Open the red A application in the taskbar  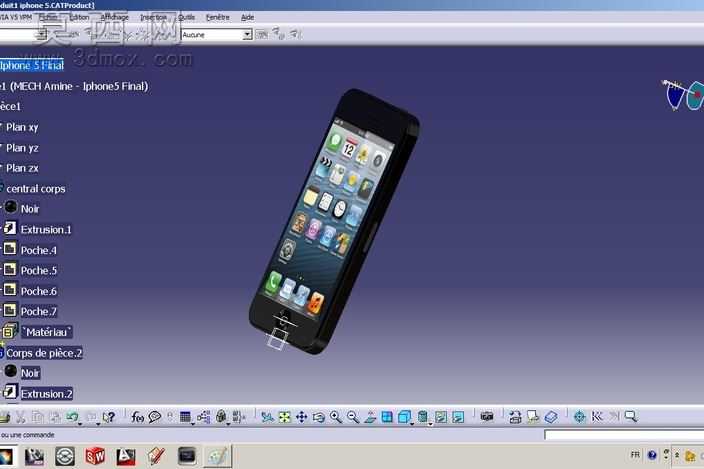click(126, 456)
